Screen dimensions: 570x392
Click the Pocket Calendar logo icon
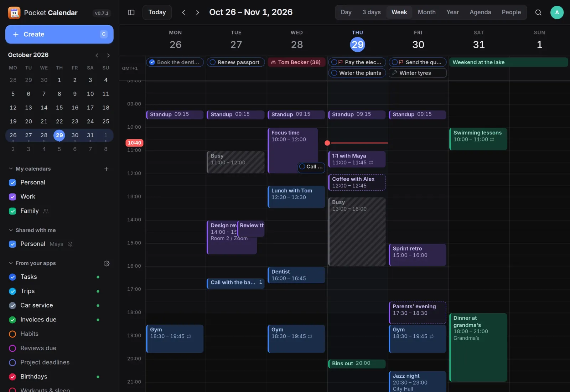14,13
